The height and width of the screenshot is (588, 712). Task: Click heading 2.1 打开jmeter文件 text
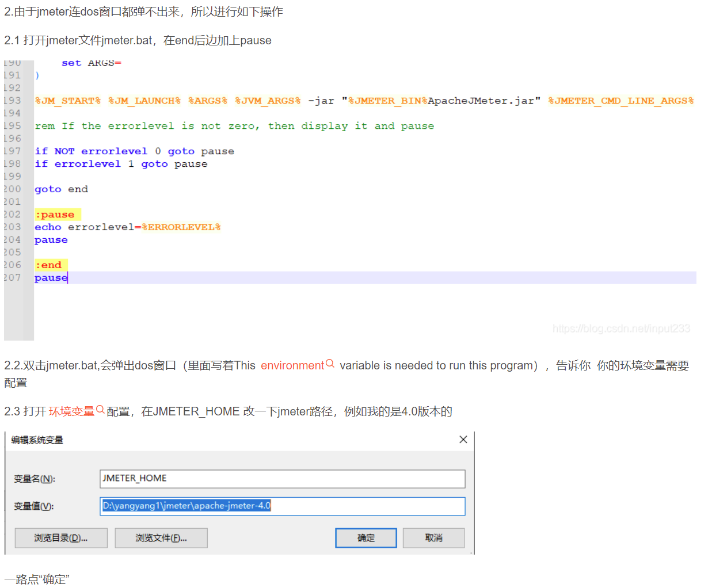(138, 40)
